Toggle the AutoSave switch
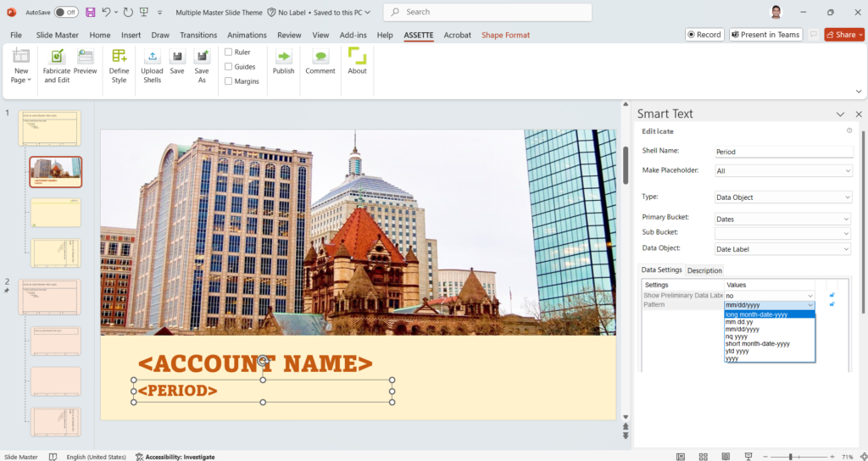This screenshot has width=868, height=461. point(66,12)
